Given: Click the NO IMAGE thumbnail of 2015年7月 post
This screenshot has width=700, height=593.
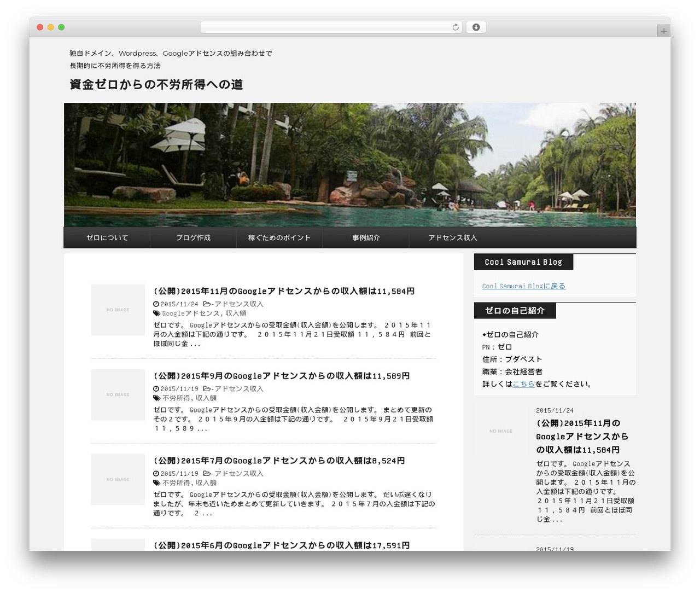Looking at the screenshot, I should pos(118,480).
